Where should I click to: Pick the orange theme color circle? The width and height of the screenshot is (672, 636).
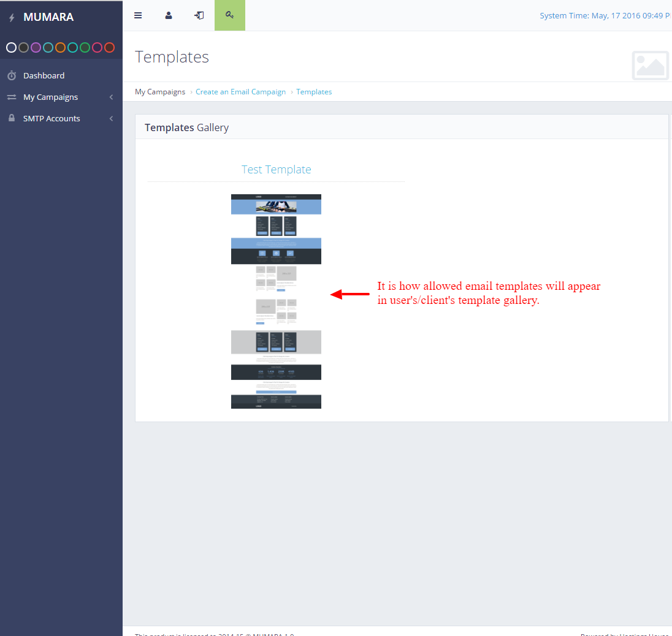60,47
